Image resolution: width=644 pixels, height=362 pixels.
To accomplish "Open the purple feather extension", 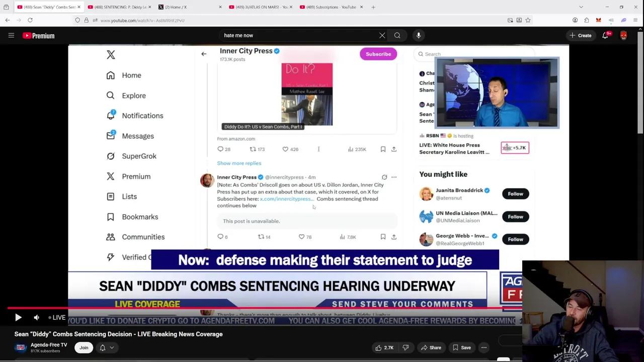I will 624,20.
